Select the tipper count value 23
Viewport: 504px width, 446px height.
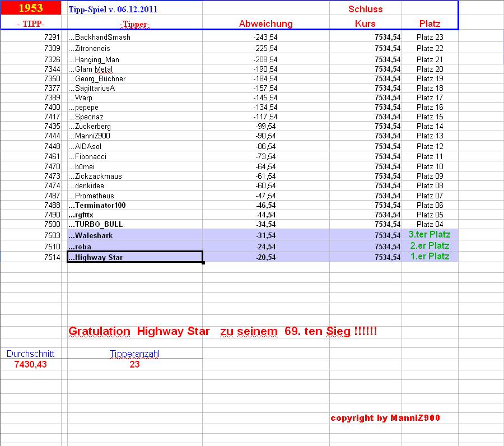coord(134,364)
